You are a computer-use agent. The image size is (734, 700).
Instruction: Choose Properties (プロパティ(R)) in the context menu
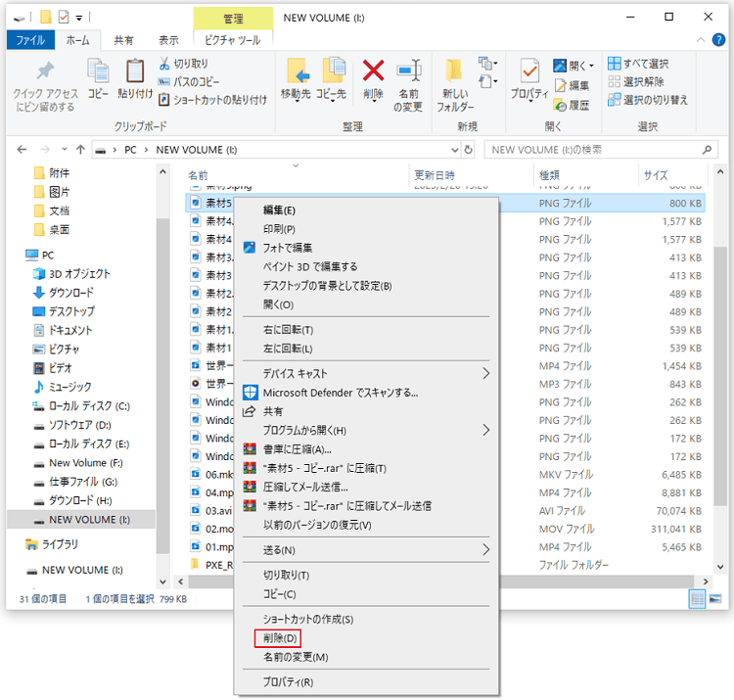click(288, 682)
